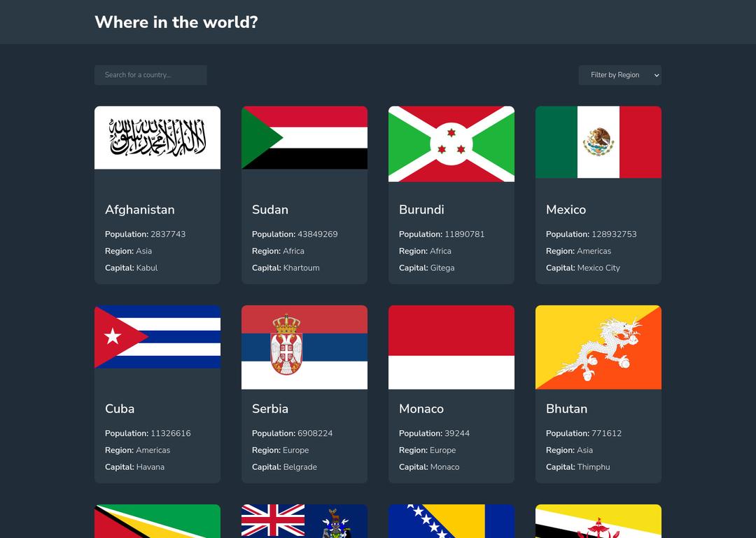Expand the Filter by Region dropdown

tap(619, 75)
